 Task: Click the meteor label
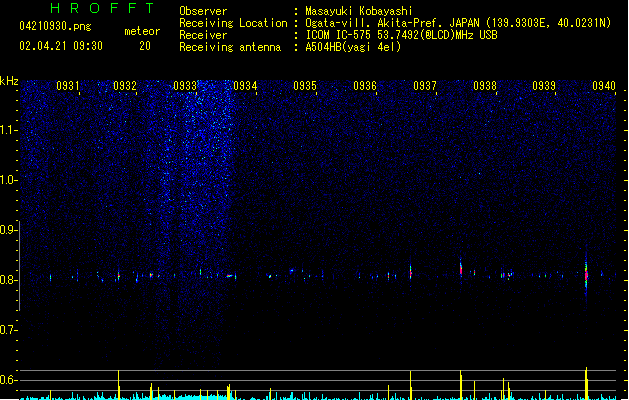(142, 31)
